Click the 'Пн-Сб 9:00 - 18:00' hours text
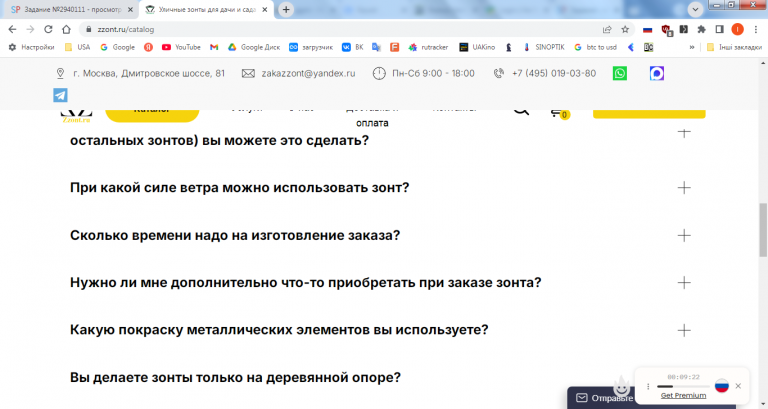The image size is (768, 409). click(433, 73)
